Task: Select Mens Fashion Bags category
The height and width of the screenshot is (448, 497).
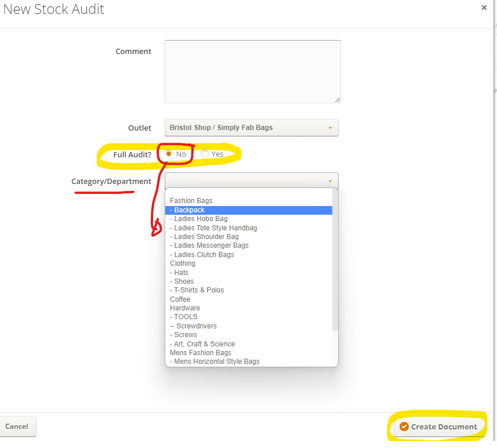Action: 248,352
